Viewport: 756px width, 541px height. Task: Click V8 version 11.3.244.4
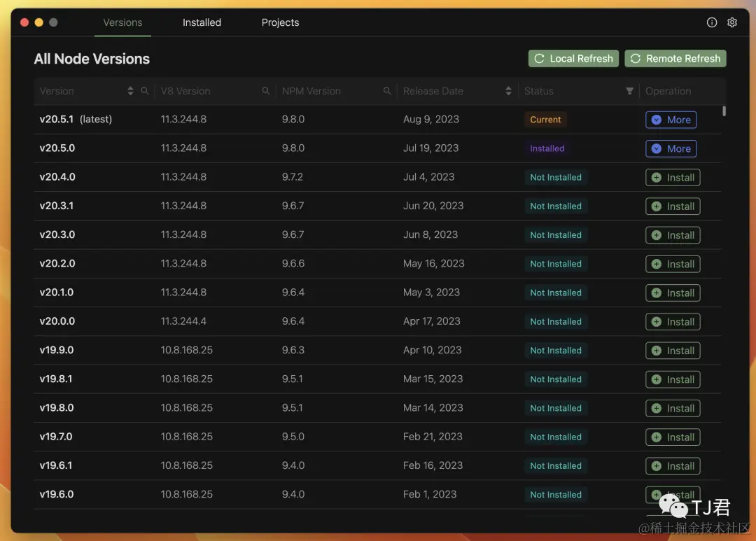click(x=183, y=321)
